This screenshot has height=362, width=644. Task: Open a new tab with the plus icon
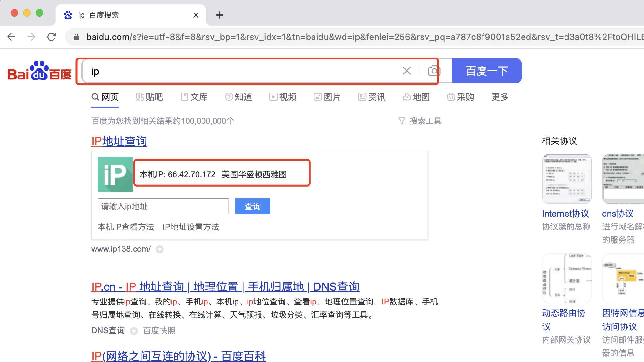pos(219,15)
